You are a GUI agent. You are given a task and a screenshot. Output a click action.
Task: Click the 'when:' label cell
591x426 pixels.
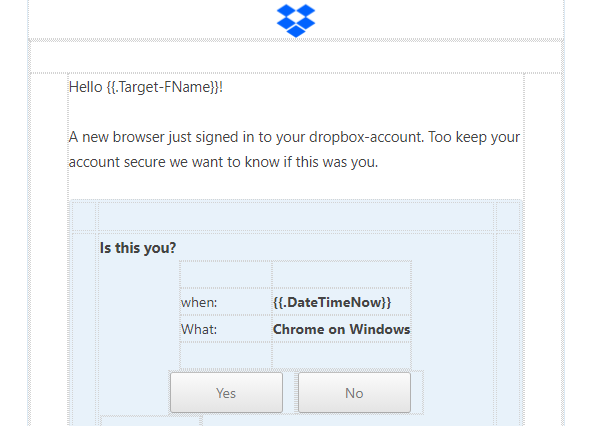click(226, 302)
